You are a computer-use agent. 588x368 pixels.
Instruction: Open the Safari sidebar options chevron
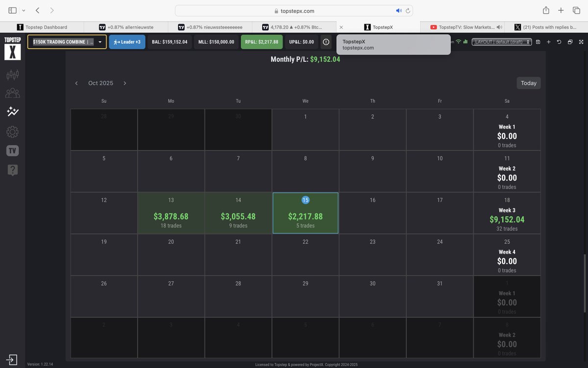point(24,10)
